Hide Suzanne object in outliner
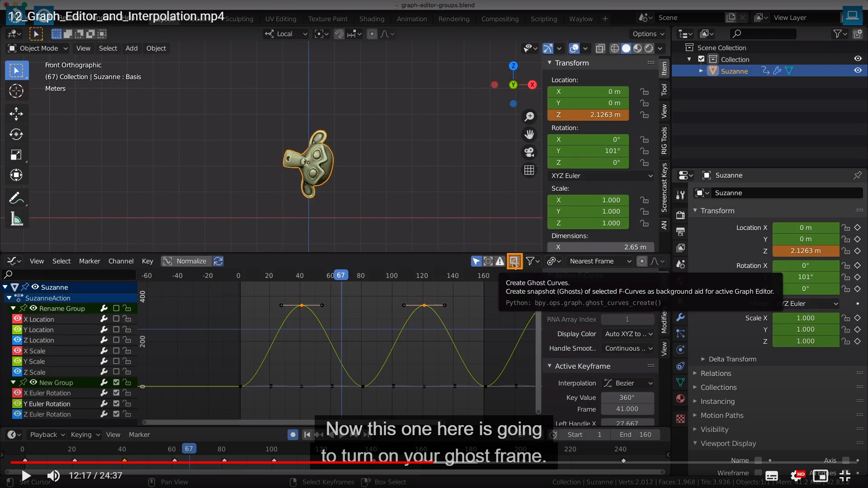Image resolution: width=868 pixels, height=488 pixels. pyautogui.click(x=858, y=70)
